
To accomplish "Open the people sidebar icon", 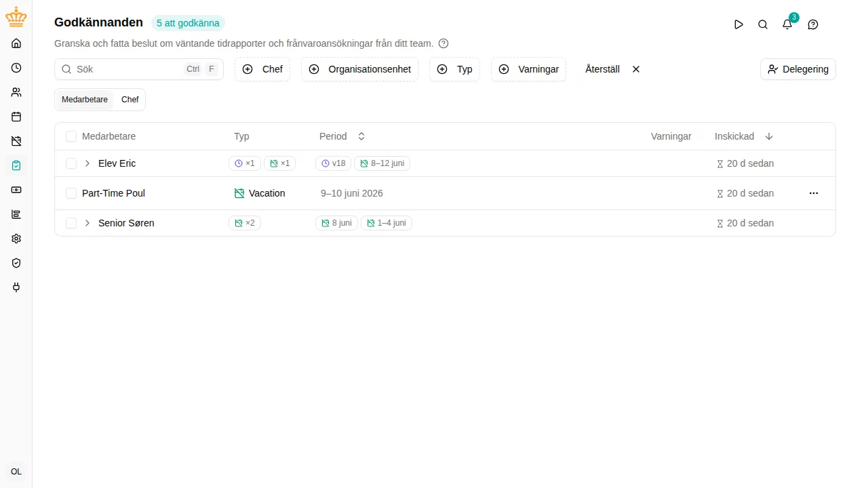I will click(16, 92).
